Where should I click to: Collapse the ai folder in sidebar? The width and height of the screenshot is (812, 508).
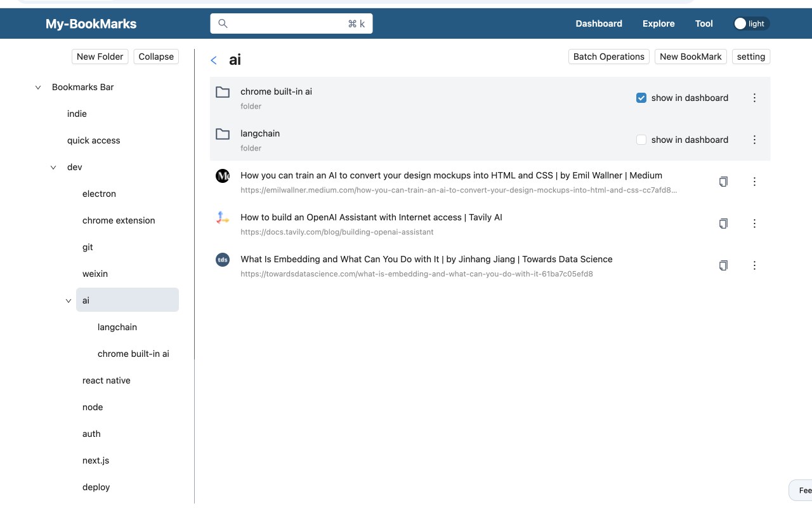[69, 301]
